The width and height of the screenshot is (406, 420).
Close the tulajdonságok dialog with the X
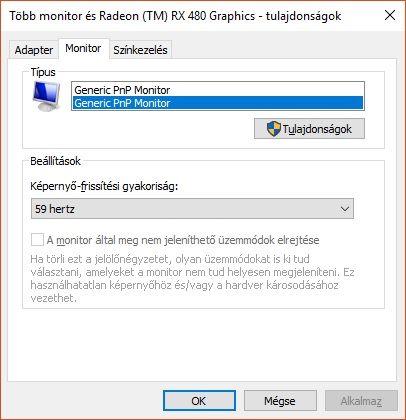point(390,15)
